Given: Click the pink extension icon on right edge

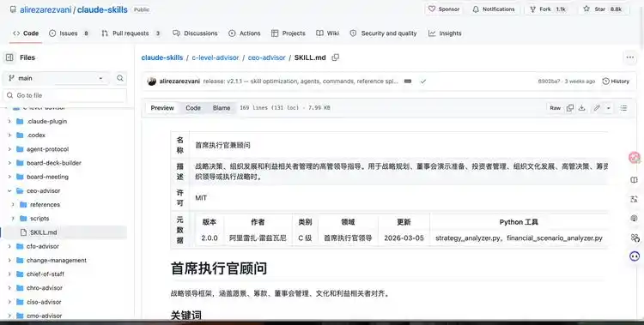Looking at the screenshot, I should click(635, 158).
